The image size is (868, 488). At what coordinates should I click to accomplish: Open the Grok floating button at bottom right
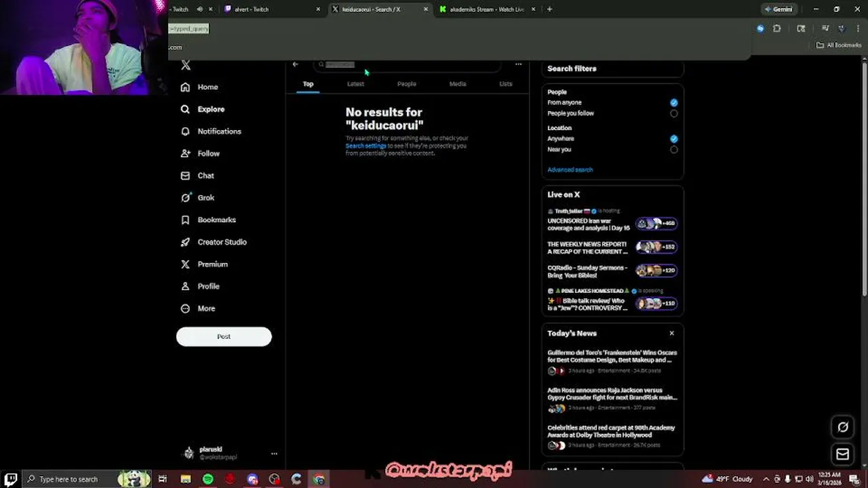[x=843, y=427]
